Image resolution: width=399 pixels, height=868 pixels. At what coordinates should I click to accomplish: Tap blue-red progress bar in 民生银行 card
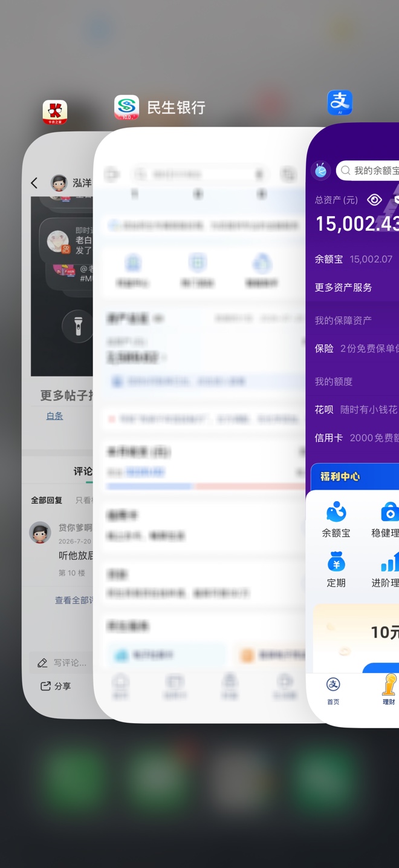pos(206,486)
